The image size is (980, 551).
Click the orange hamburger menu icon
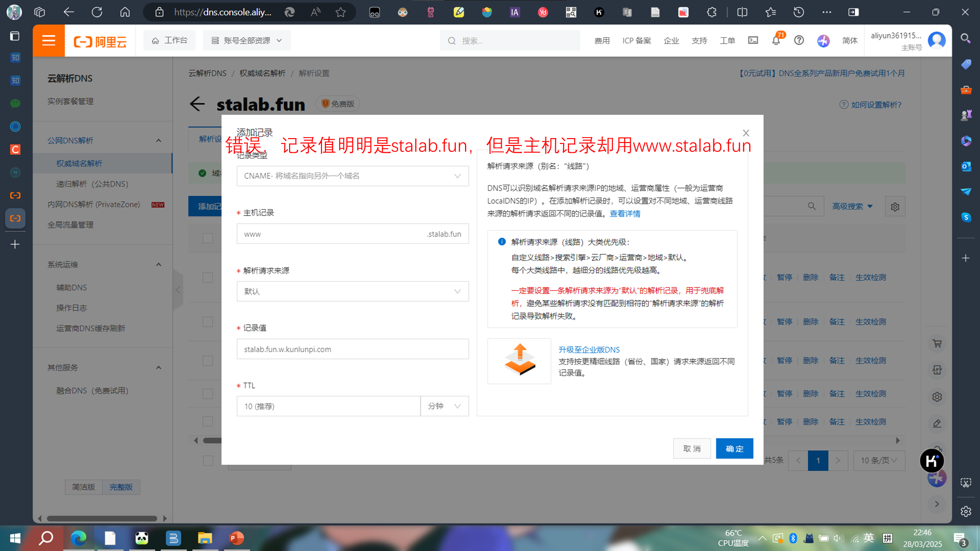point(49,41)
